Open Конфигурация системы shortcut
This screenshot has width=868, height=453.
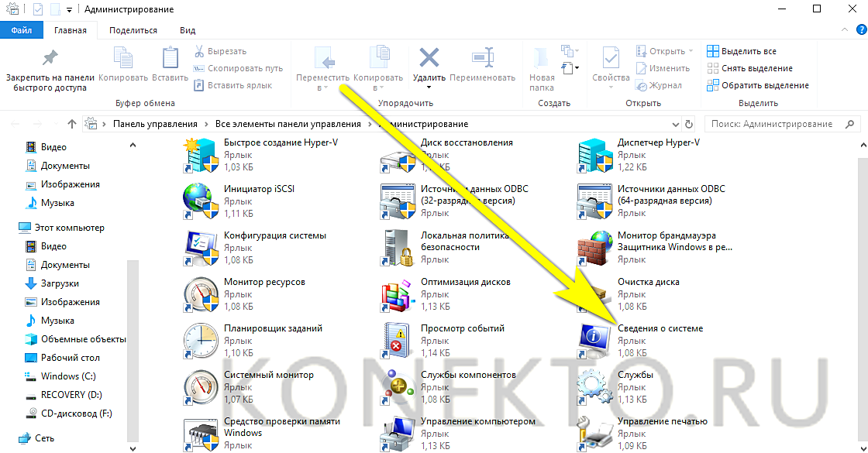click(201, 248)
